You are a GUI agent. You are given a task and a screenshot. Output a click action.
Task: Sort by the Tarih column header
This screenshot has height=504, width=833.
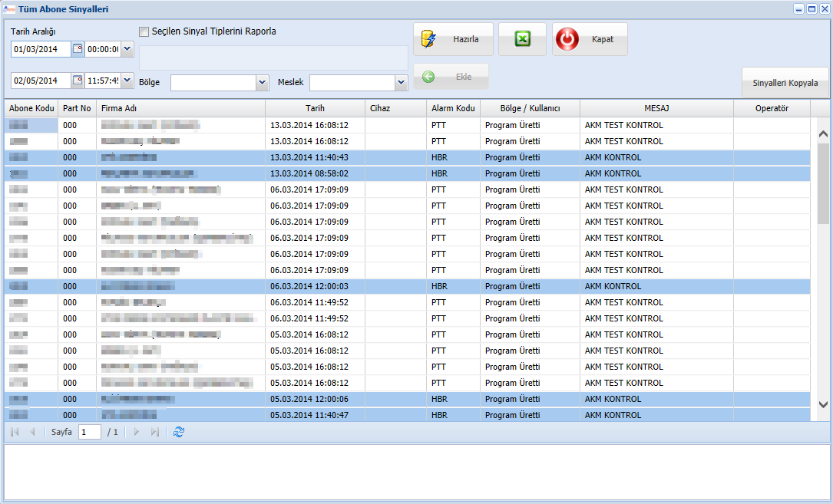[315, 108]
